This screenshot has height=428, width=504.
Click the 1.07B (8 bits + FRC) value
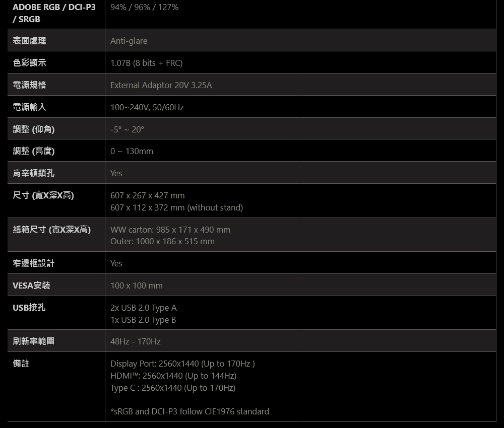point(146,63)
